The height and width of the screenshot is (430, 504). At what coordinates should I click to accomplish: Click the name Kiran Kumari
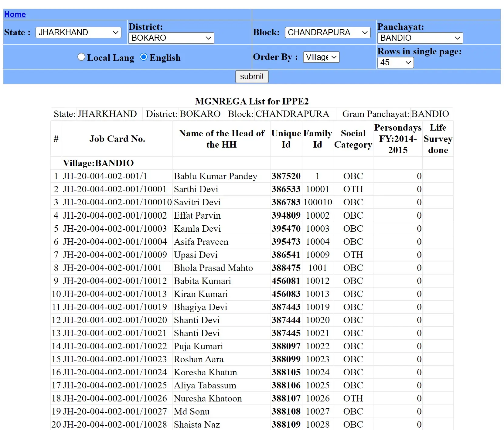[x=201, y=294]
